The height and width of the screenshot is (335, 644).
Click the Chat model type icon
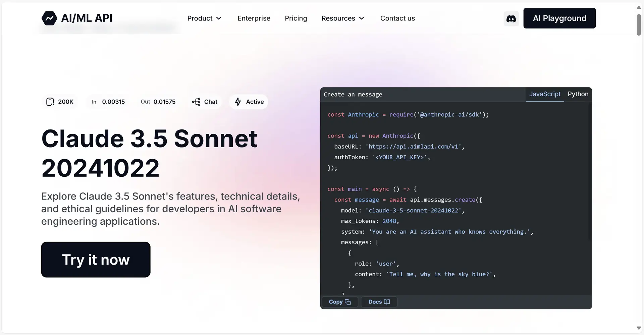(196, 102)
